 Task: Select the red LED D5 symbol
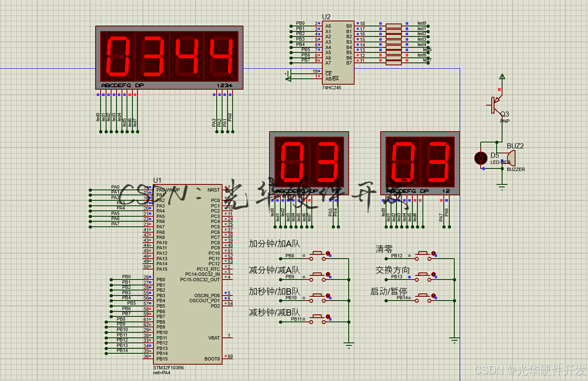point(481,158)
